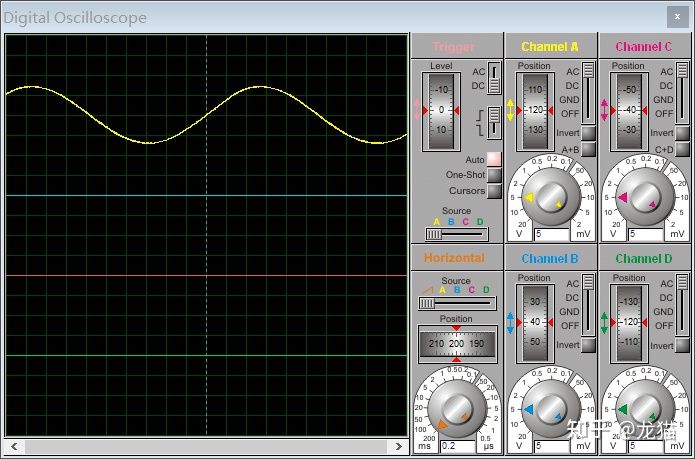Click Channel A yellow position arrows icon
Screen dimensions: 695x459
click(510, 110)
